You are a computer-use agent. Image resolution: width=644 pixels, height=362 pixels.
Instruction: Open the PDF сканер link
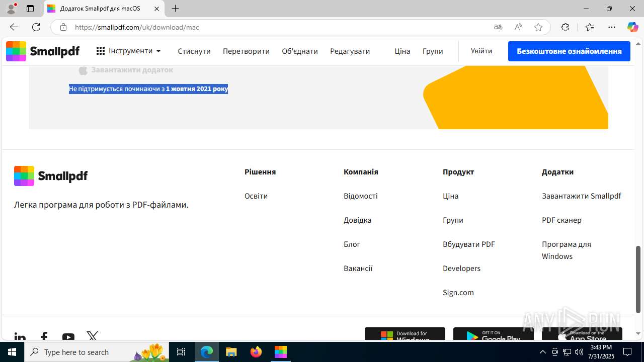(561, 220)
